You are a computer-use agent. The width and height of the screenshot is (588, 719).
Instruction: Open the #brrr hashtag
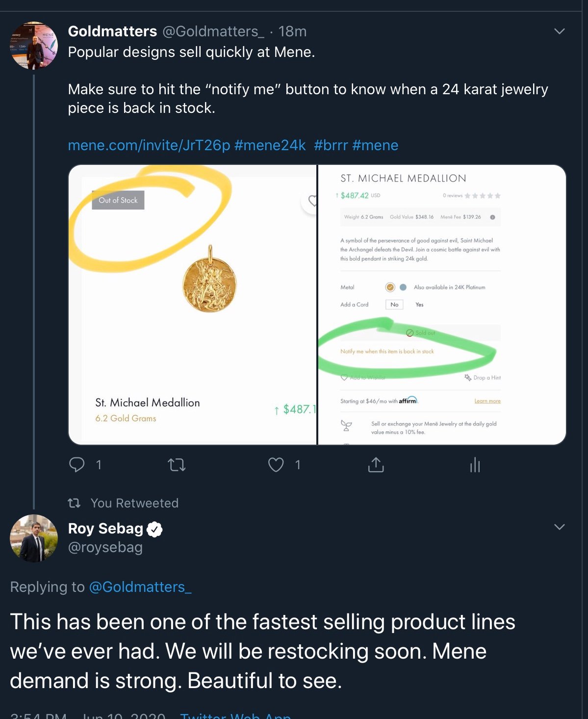tap(331, 145)
